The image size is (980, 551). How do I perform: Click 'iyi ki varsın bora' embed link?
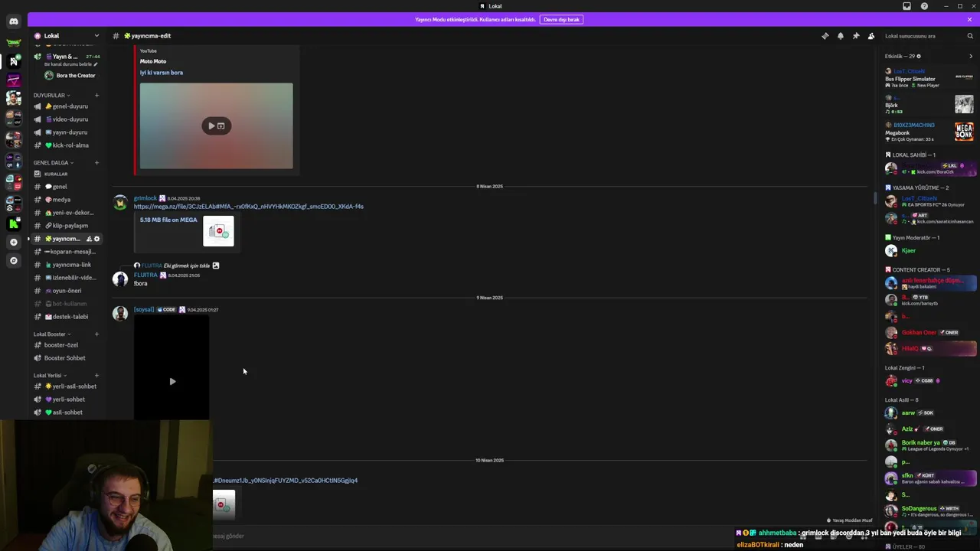[161, 73]
